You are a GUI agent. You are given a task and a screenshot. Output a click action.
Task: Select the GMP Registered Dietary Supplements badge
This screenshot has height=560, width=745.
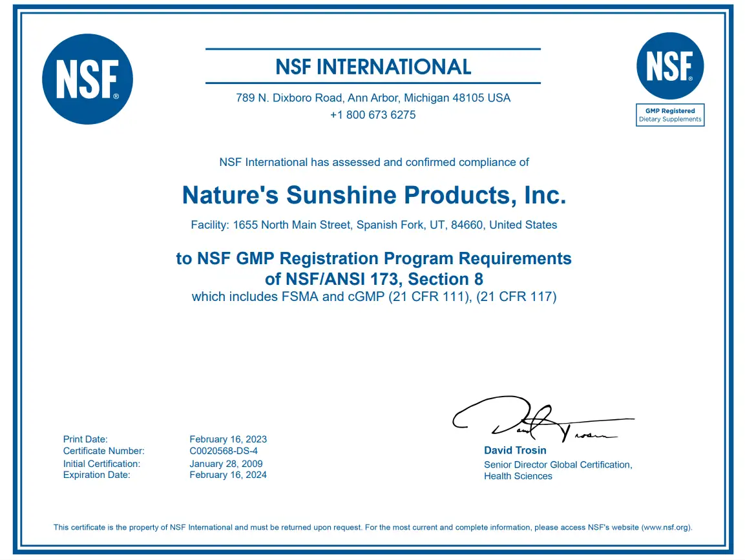670,115
